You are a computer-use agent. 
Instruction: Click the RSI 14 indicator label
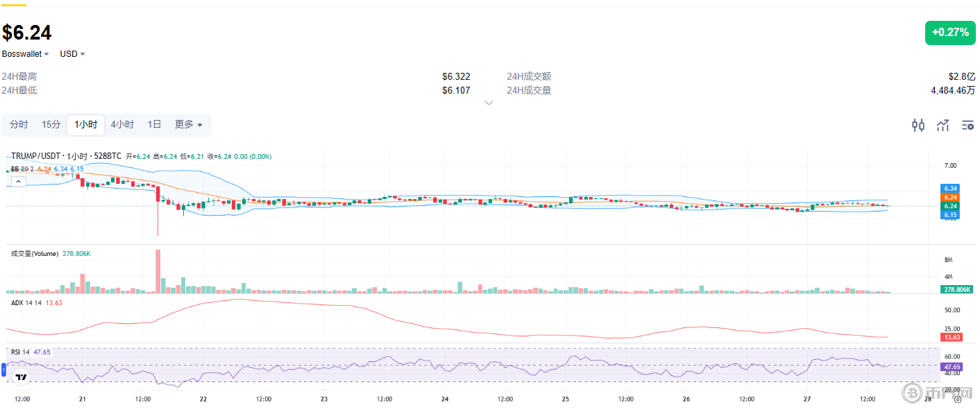tap(20, 352)
